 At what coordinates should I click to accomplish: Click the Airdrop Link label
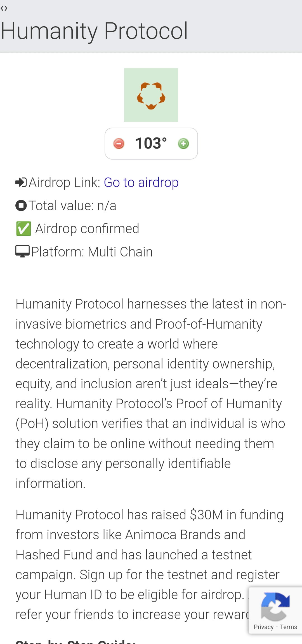coord(65,183)
